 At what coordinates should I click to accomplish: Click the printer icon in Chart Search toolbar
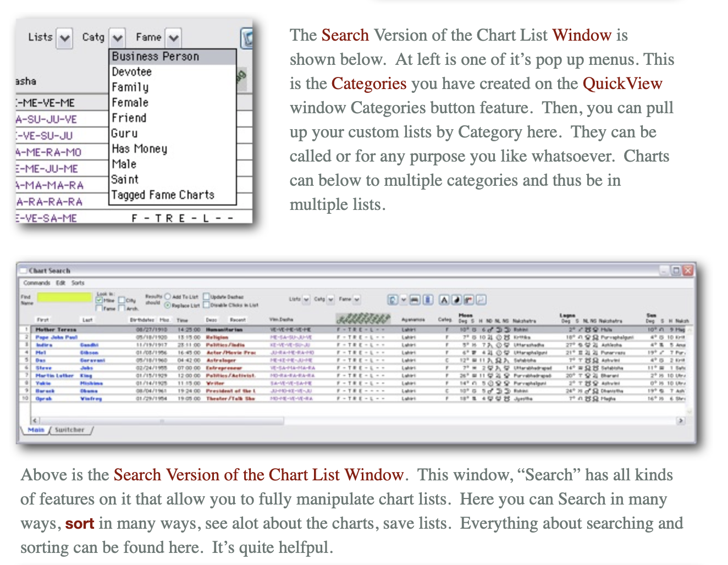415,300
